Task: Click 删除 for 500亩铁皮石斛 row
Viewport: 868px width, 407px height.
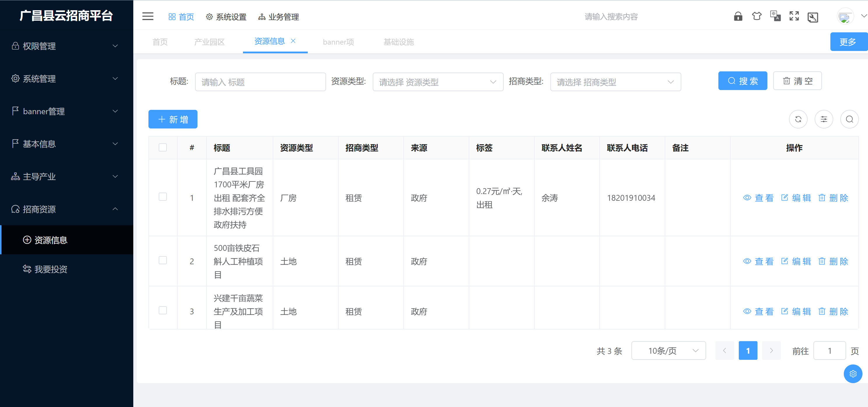Action: pos(833,262)
